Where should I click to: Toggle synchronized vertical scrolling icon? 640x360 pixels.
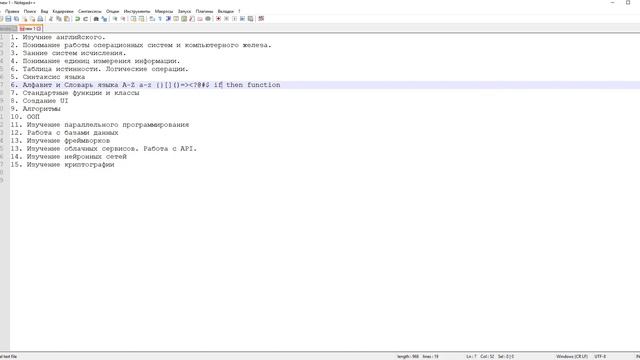[133, 19]
